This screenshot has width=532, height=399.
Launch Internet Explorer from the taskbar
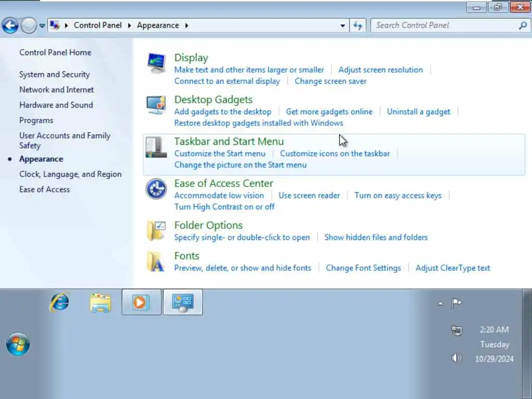[x=60, y=302]
